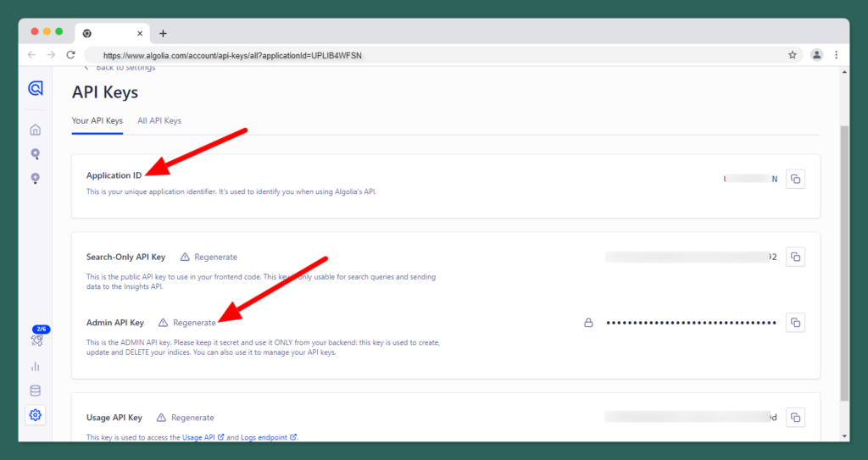This screenshot has width=868, height=460.
Task: Select the Your API Keys tab
Action: (97, 121)
